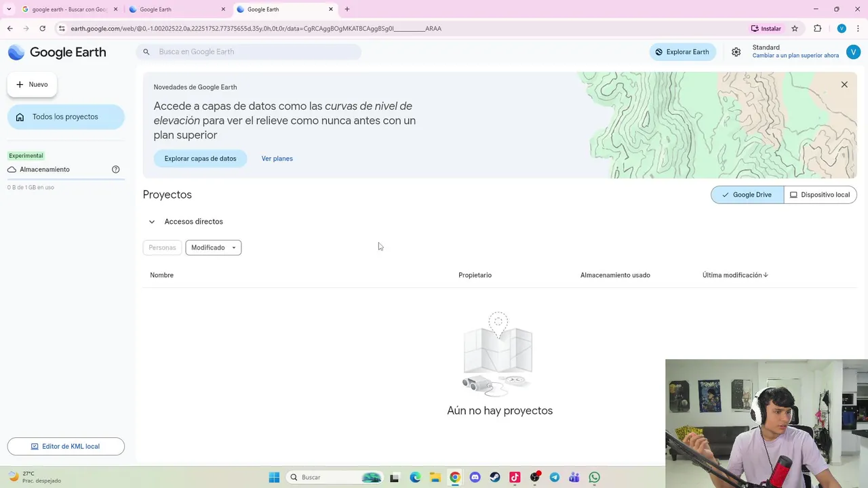Open Editor de KML local
This screenshot has height=488, width=868.
tap(66, 446)
